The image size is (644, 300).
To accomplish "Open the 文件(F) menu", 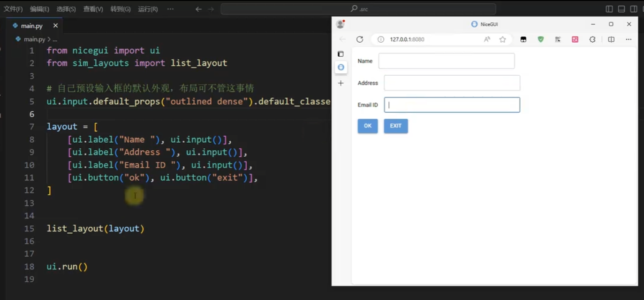I will pos(13,9).
